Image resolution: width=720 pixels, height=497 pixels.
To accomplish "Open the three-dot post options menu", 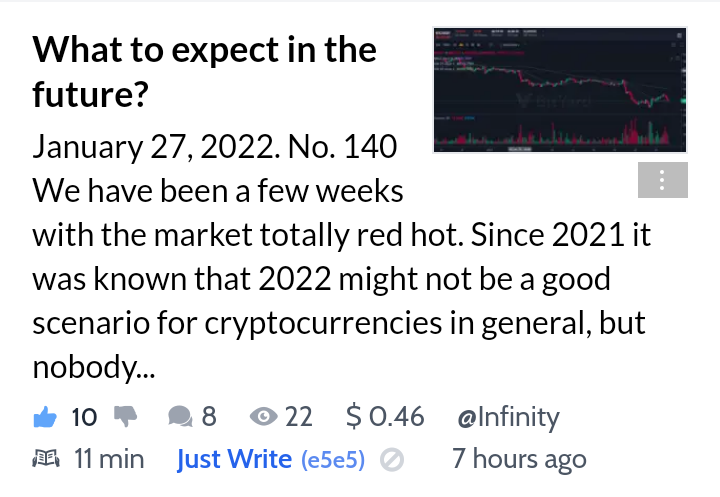I will point(663,180).
